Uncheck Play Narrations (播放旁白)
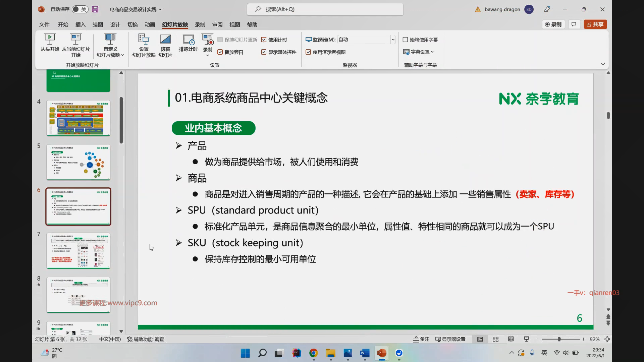 point(220,52)
